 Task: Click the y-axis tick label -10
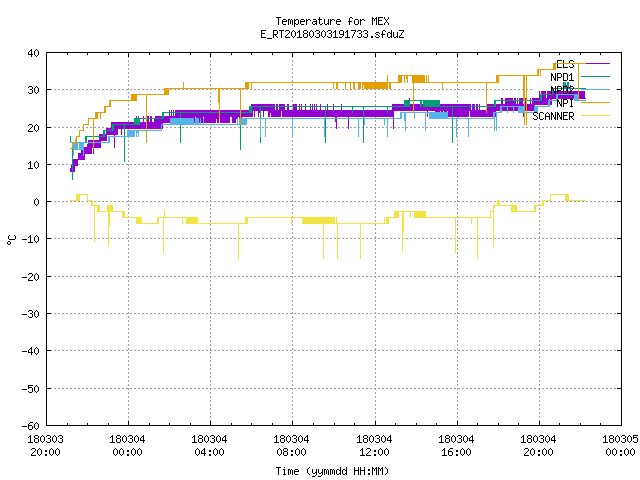[31, 239]
